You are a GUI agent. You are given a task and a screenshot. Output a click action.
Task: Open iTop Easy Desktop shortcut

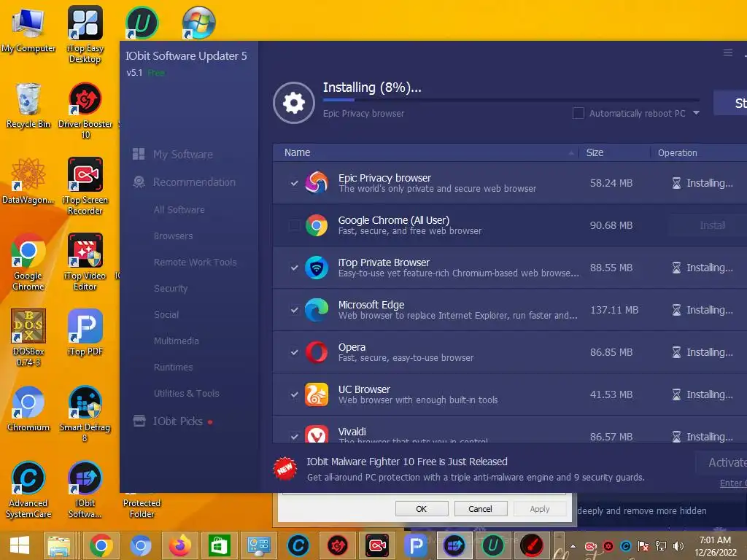coord(85,34)
